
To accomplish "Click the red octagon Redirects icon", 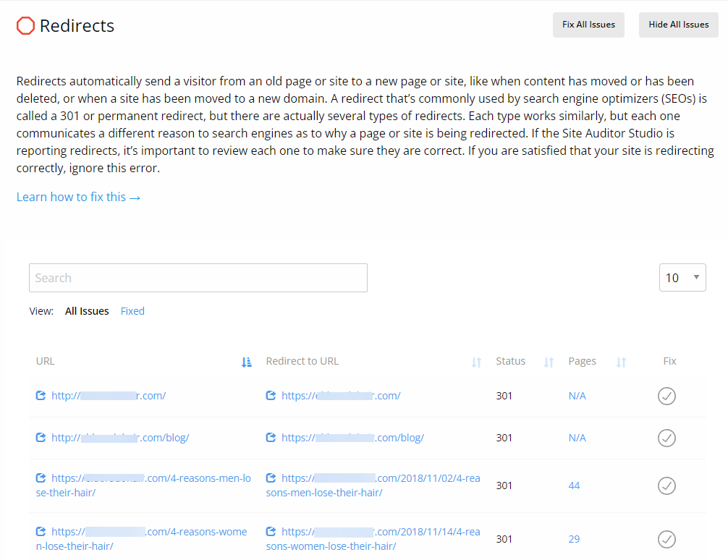I will point(25,25).
